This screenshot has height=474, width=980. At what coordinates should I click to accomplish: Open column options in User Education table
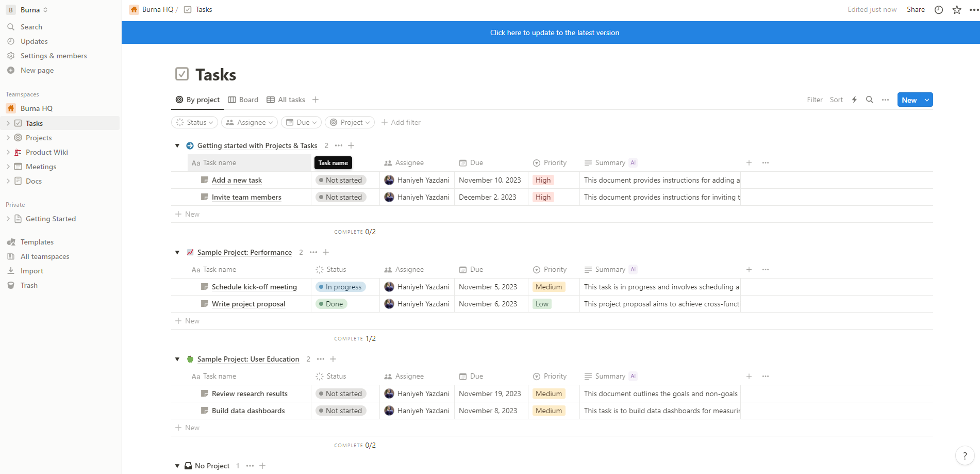coord(766,376)
